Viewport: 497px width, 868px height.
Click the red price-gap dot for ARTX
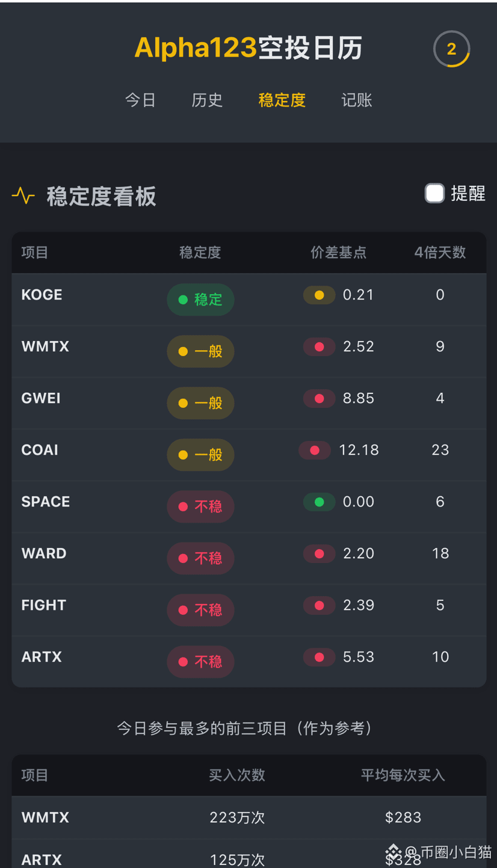(x=319, y=657)
